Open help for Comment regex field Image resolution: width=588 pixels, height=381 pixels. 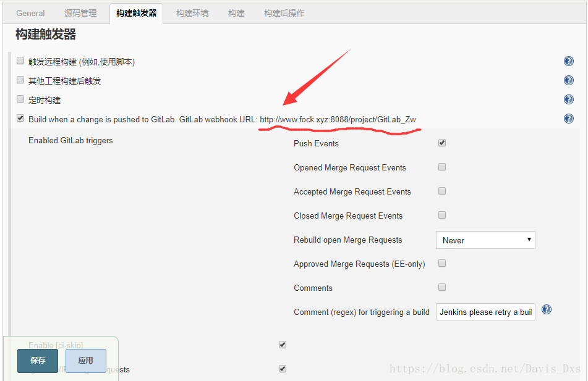tap(547, 309)
